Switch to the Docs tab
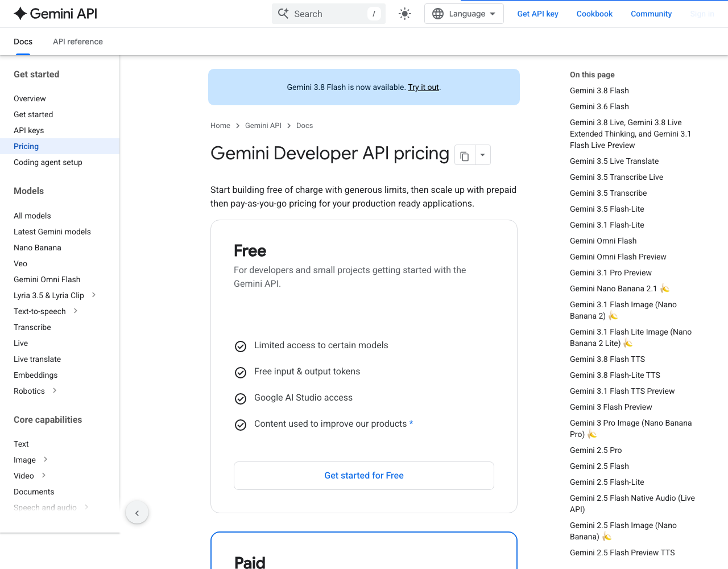Viewport: 728px width, 569px height. click(x=23, y=42)
